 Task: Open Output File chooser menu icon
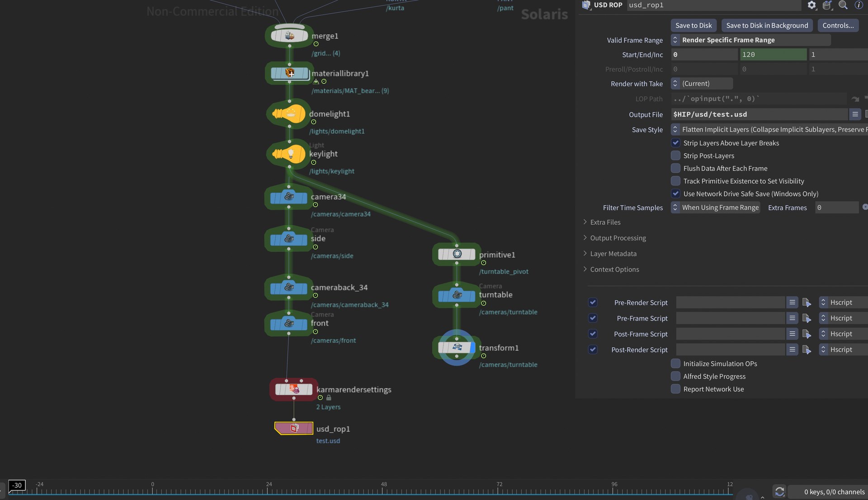click(x=855, y=114)
